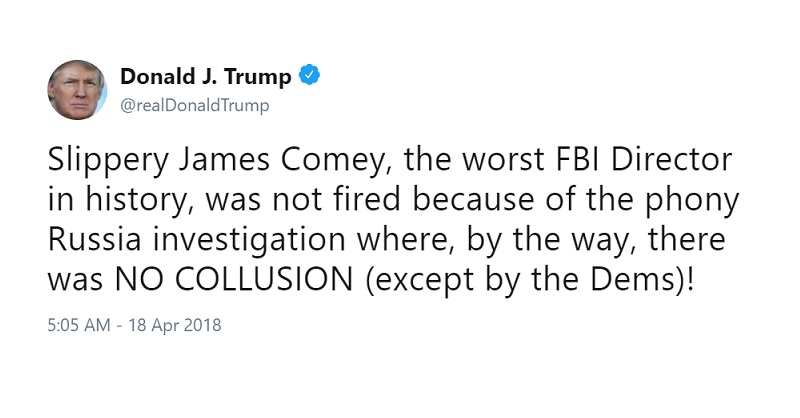Click the word 'Trump' in display name
This screenshot has width=800, height=418.
coord(258,77)
